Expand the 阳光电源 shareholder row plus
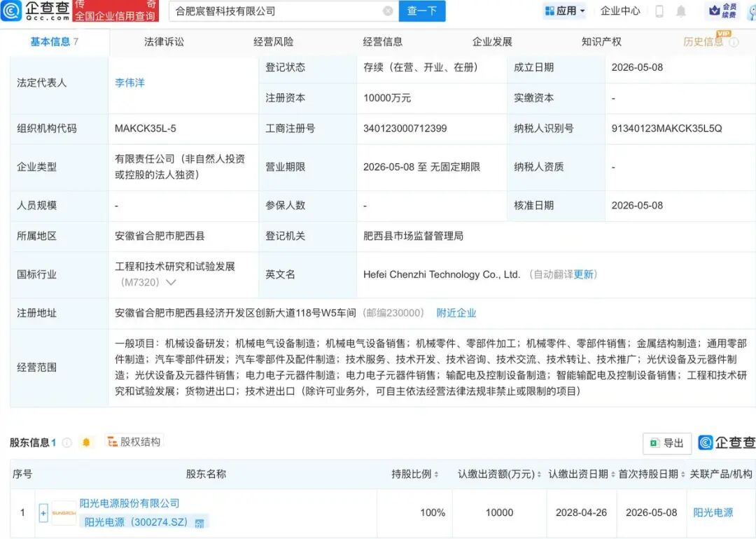This screenshot has width=756, height=539. [43, 513]
